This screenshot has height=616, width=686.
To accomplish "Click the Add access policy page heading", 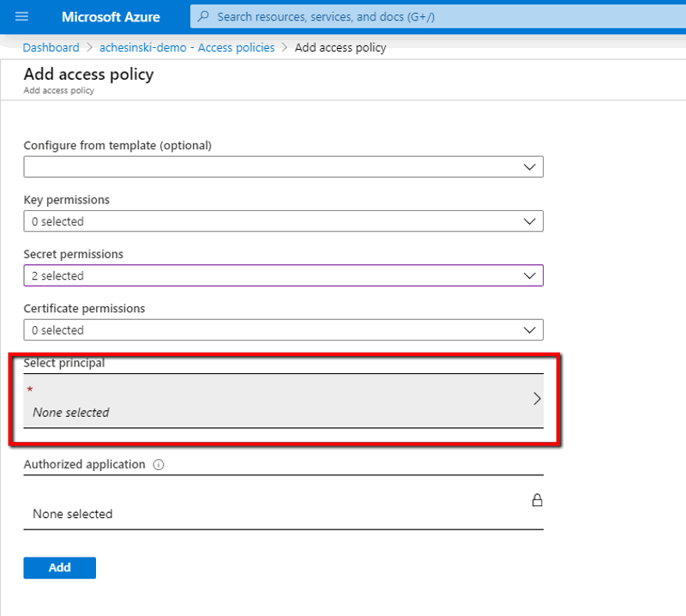I will (89, 74).
